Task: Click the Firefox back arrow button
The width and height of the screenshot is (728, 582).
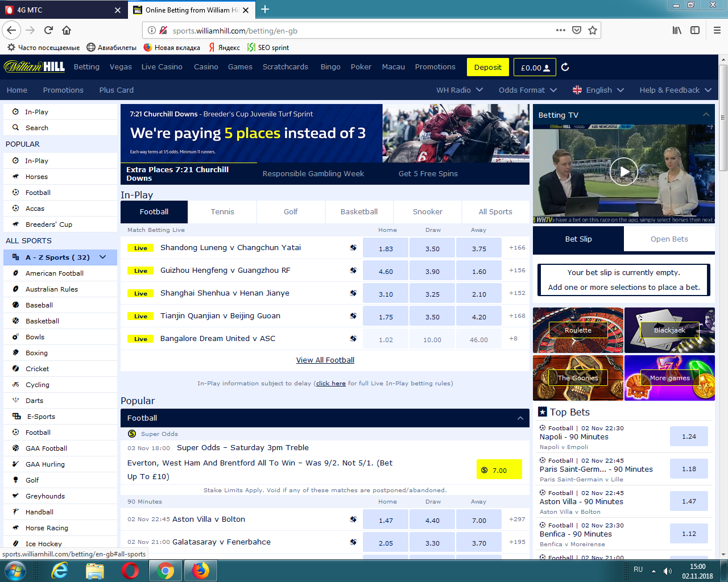Action: point(11,30)
